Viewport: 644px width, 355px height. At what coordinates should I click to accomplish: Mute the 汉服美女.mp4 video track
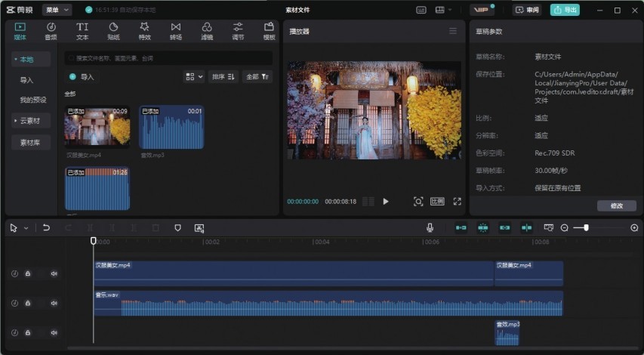[x=54, y=273]
